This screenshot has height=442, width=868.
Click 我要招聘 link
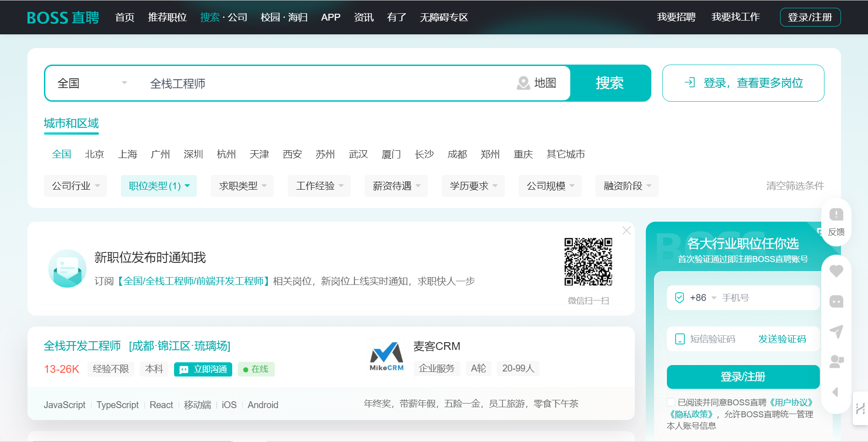click(x=676, y=17)
